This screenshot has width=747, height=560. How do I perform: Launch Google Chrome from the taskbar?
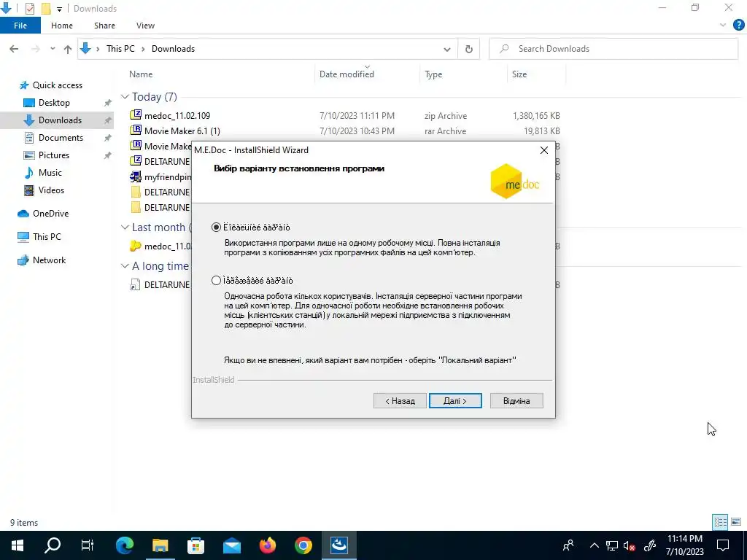pos(303,545)
